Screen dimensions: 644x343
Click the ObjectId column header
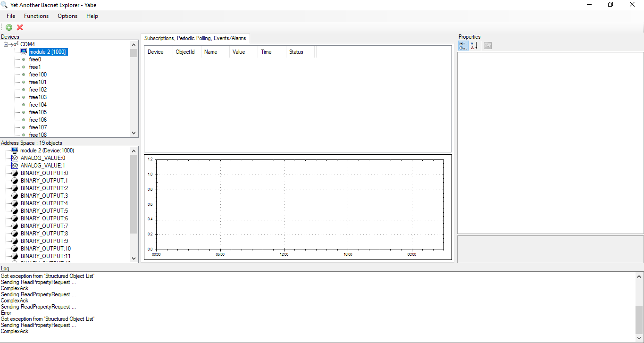(x=185, y=52)
